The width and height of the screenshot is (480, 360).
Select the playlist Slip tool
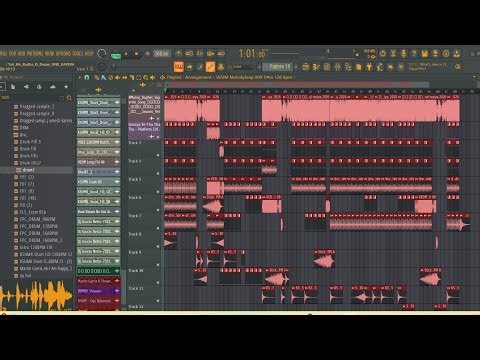pyautogui.click(x=124, y=77)
